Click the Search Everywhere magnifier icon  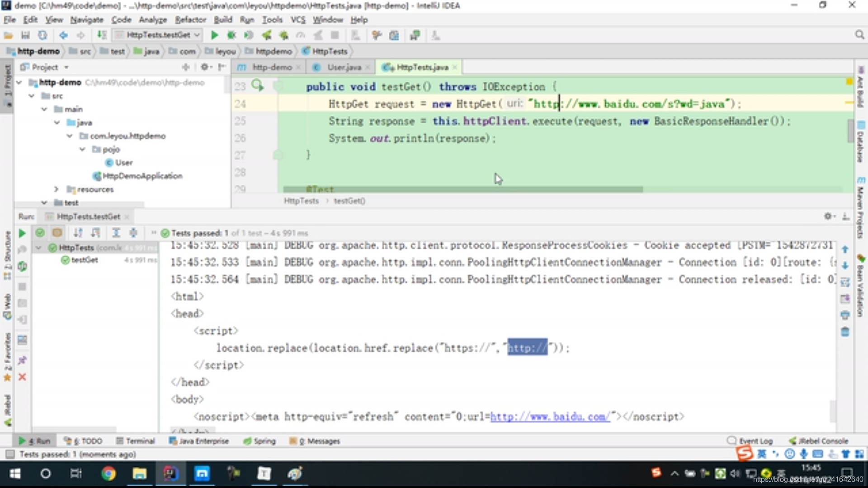click(859, 35)
